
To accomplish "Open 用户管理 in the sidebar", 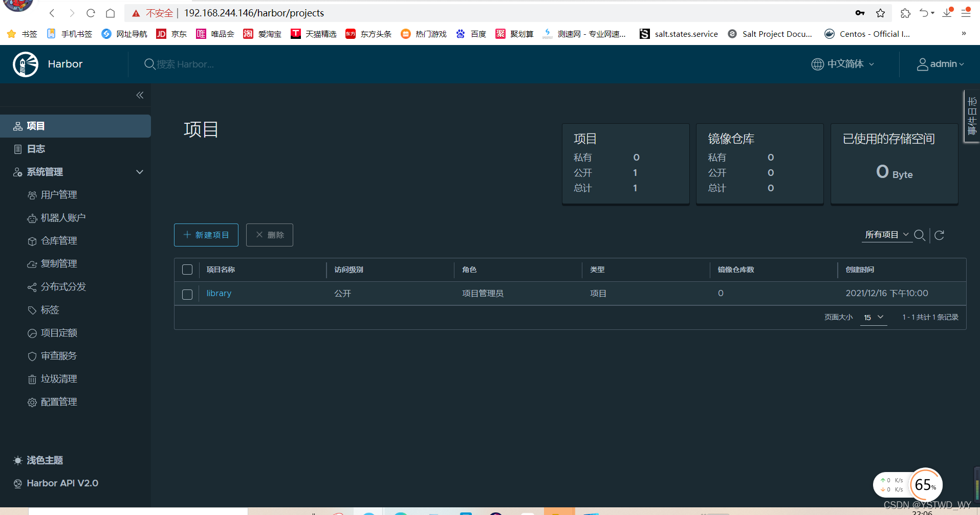I will coord(59,195).
